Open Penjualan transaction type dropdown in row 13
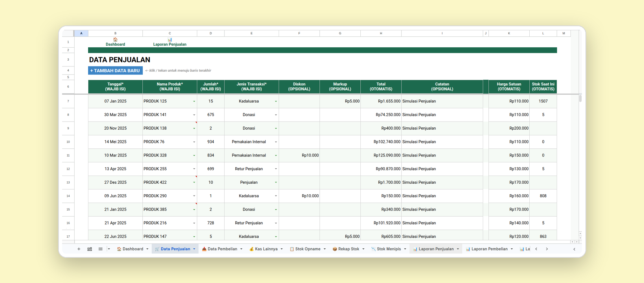644x283 pixels. [x=276, y=183]
